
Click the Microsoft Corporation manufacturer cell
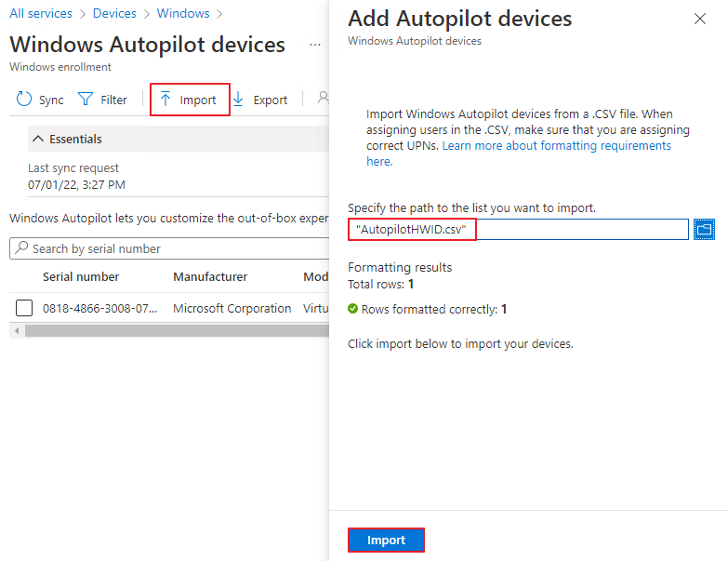pyautogui.click(x=232, y=308)
